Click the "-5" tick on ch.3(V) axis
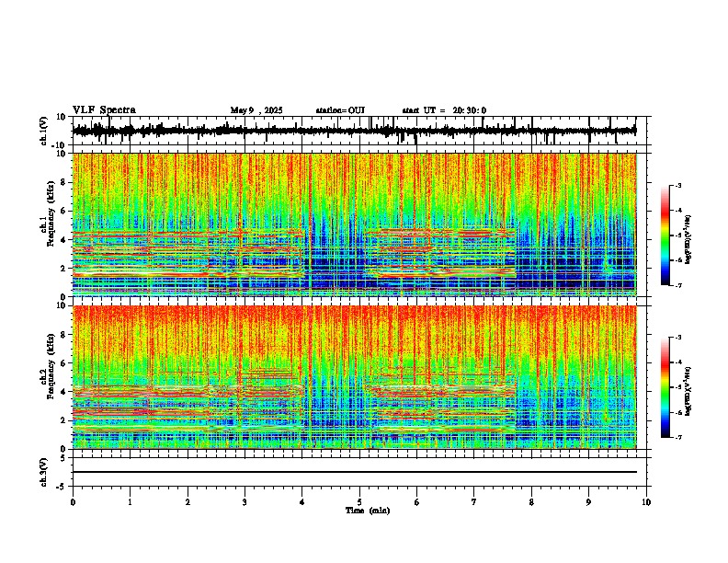The width and height of the screenshot is (728, 563). point(63,487)
